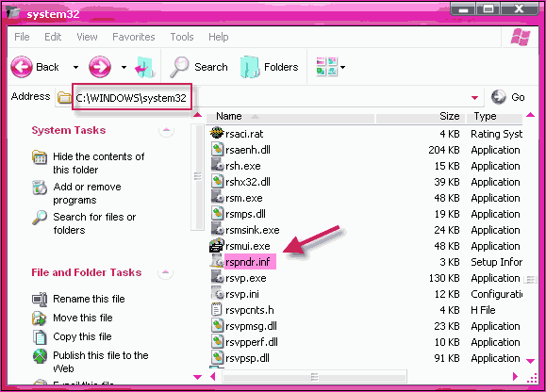The image size is (546, 392).
Task: Click Move this file task
Action: [83, 318]
